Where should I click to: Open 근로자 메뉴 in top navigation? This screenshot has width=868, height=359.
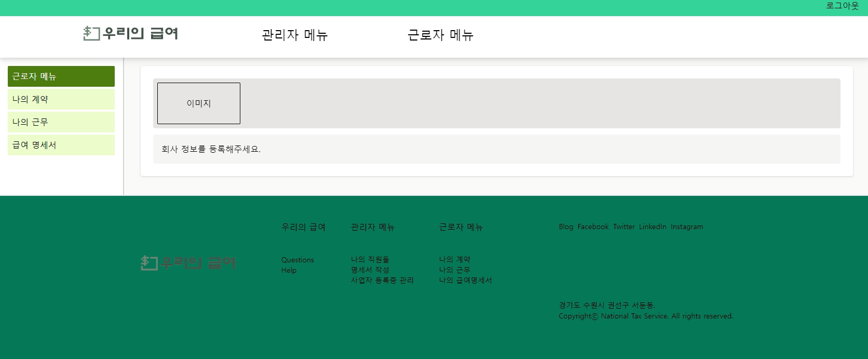(441, 35)
